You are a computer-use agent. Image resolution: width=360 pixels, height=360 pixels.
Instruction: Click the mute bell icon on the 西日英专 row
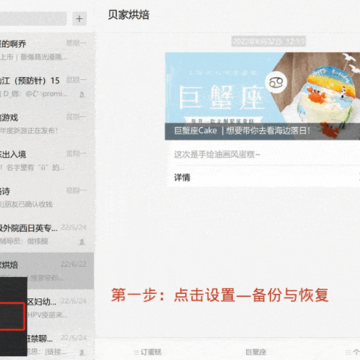point(82,242)
